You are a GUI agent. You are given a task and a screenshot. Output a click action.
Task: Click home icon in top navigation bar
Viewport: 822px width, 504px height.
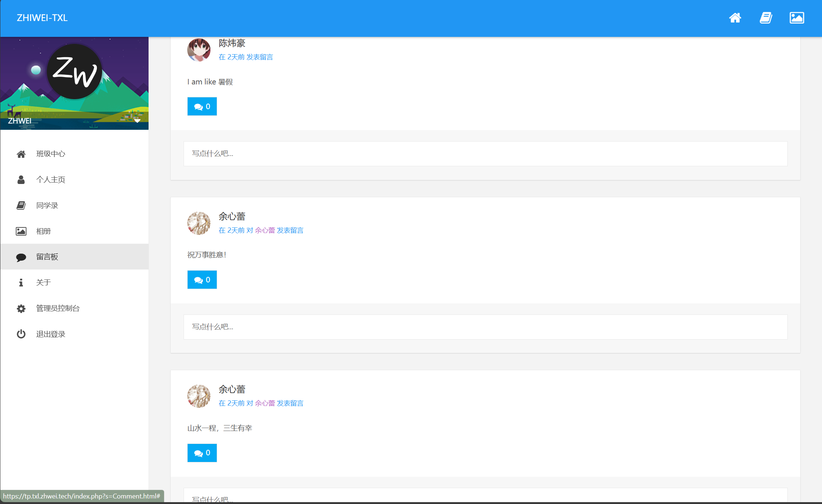735,18
